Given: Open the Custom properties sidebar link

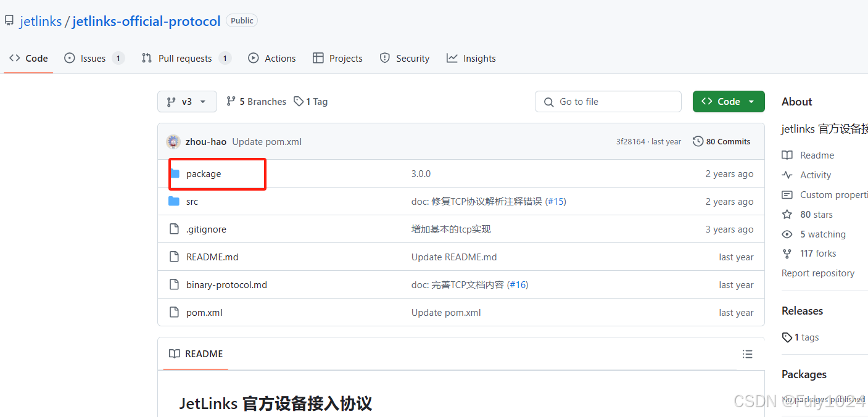Looking at the screenshot, I should (x=834, y=195).
